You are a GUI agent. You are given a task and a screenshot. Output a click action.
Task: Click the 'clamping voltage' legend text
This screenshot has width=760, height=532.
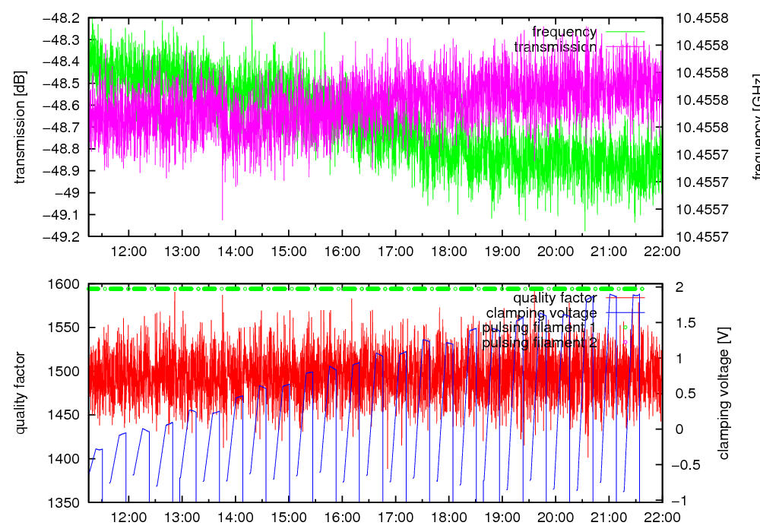(x=541, y=312)
